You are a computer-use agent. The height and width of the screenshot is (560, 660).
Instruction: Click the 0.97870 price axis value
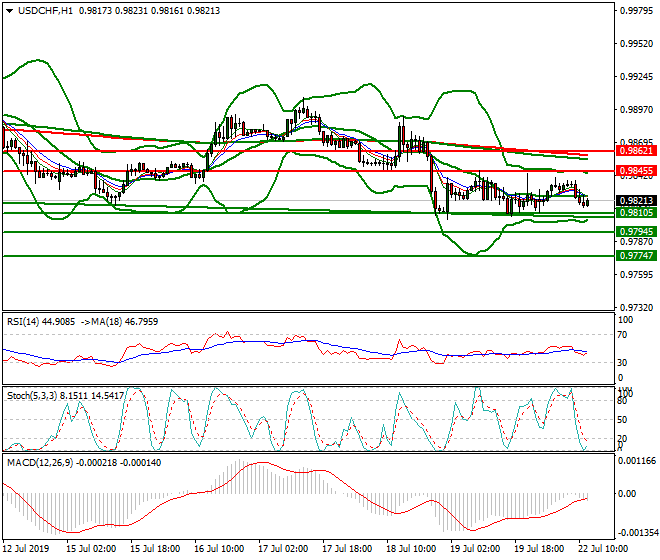(636, 242)
